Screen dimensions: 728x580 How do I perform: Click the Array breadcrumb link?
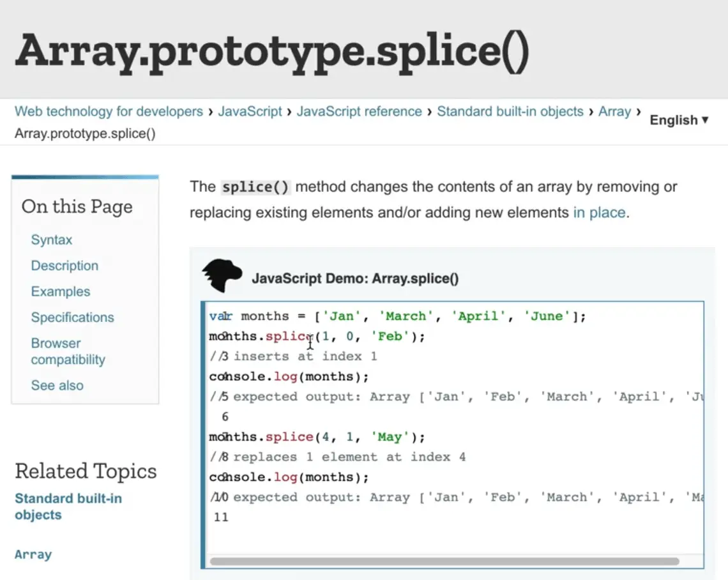tap(614, 112)
